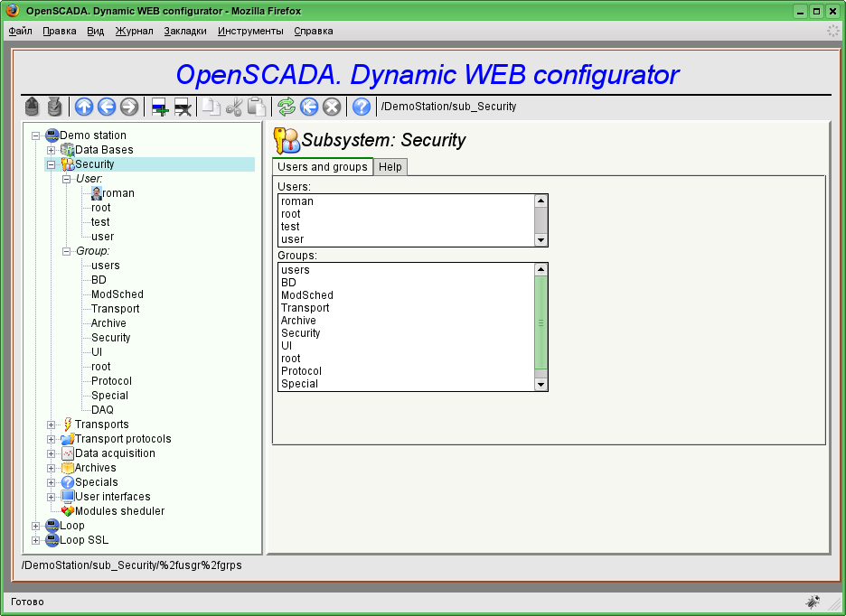
Task: Click the User interfaces monitor icon
Action: point(68,497)
